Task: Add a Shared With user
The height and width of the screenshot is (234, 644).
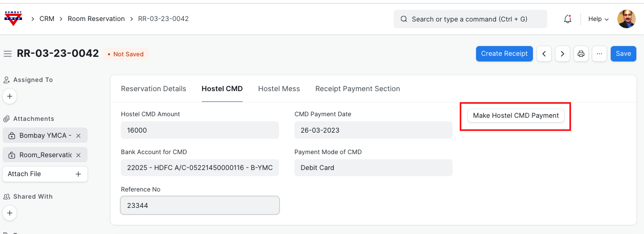Action: click(x=10, y=213)
